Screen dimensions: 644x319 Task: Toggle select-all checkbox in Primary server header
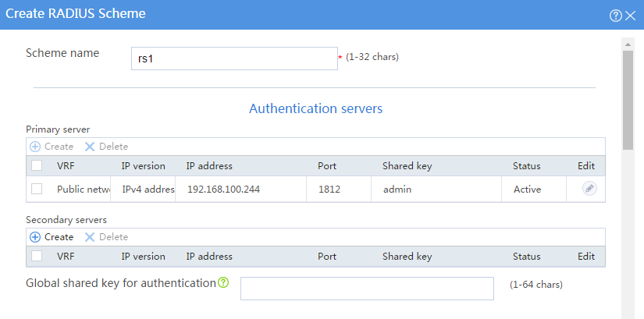pos(37,165)
